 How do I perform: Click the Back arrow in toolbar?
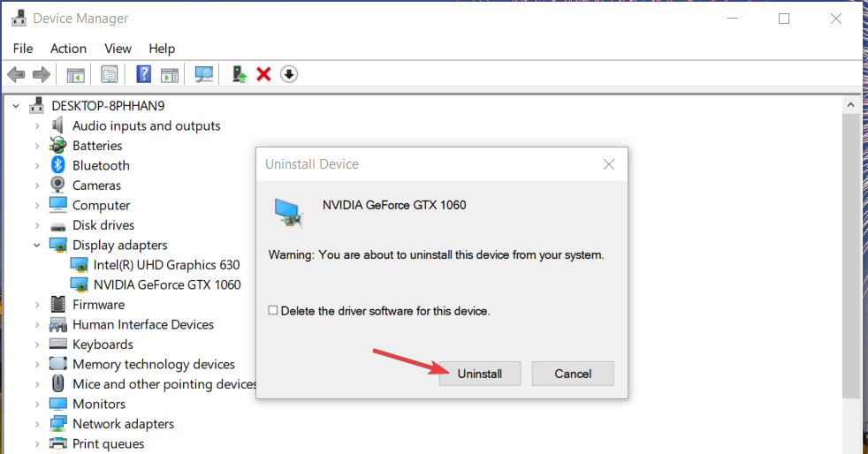[x=16, y=74]
